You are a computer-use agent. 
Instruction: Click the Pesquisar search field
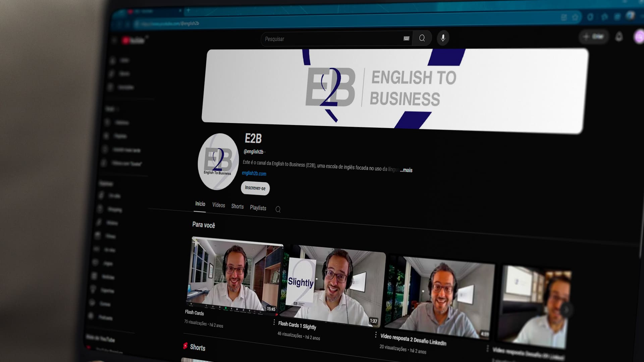click(x=336, y=39)
